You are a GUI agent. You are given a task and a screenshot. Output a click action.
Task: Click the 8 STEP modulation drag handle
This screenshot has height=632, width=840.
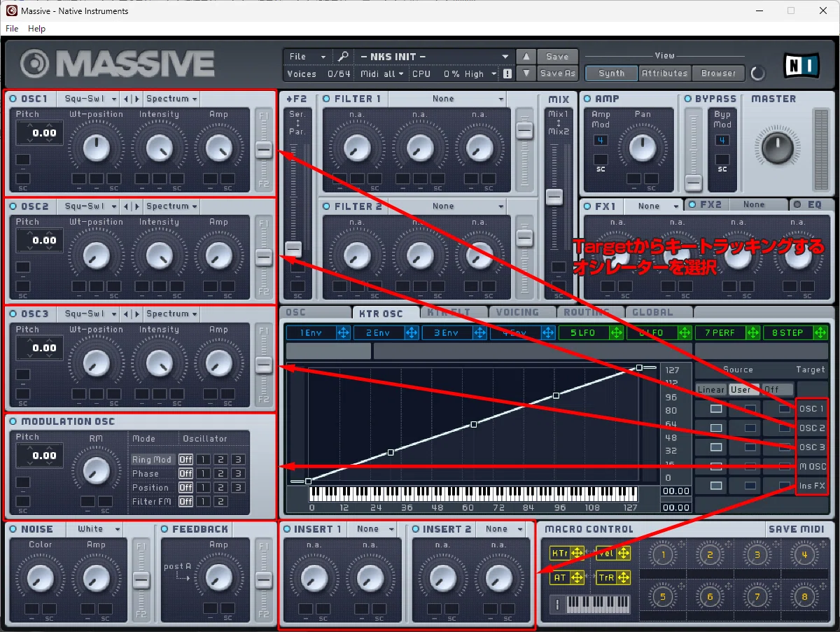tap(821, 332)
